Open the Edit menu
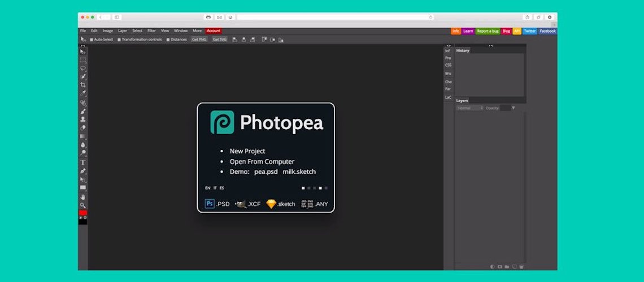This screenshot has height=282, width=644. [x=94, y=31]
